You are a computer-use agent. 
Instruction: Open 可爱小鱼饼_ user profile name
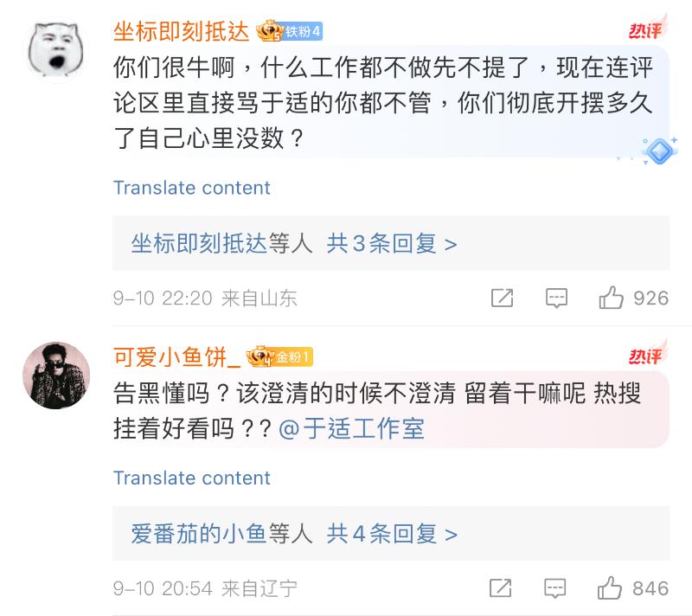[x=176, y=356]
